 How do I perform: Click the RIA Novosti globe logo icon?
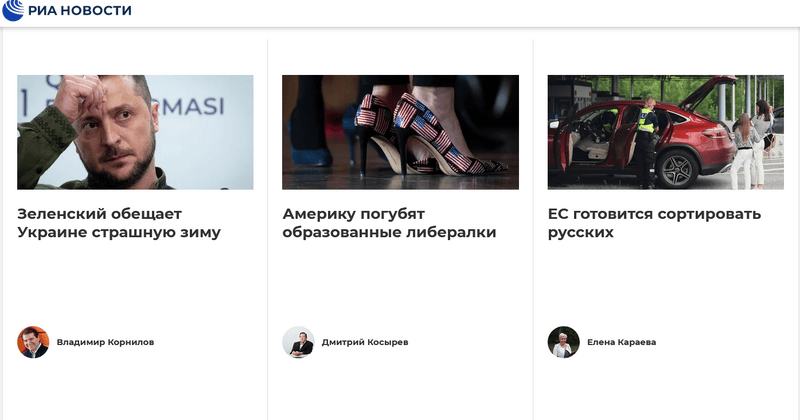click(13, 10)
